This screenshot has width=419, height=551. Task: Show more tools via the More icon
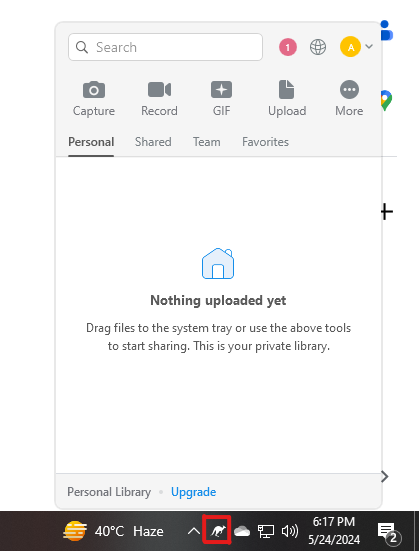pyautogui.click(x=349, y=90)
